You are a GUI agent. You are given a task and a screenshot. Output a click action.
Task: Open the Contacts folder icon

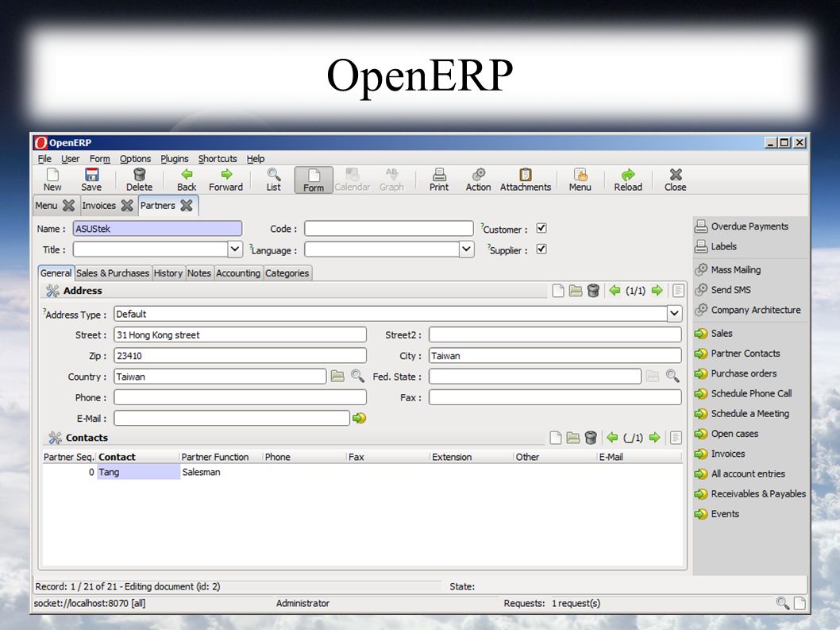click(x=573, y=438)
